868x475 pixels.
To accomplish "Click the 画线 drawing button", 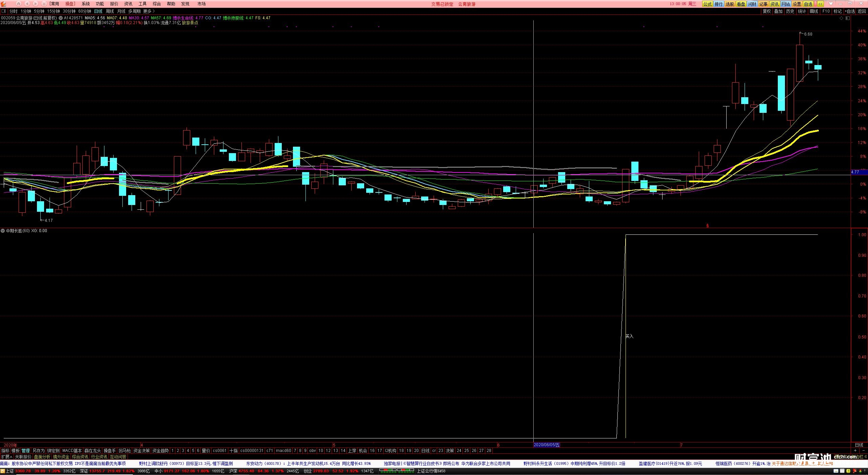I will (814, 11).
